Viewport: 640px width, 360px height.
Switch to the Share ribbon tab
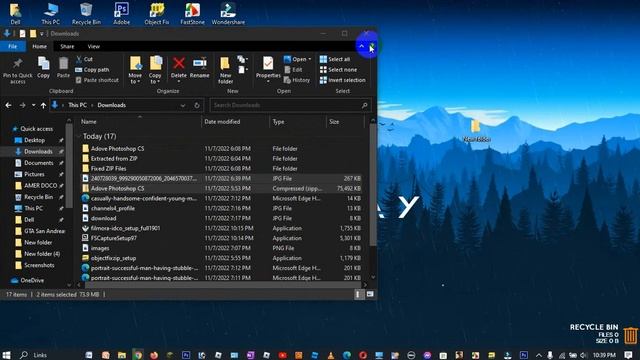tap(67, 47)
